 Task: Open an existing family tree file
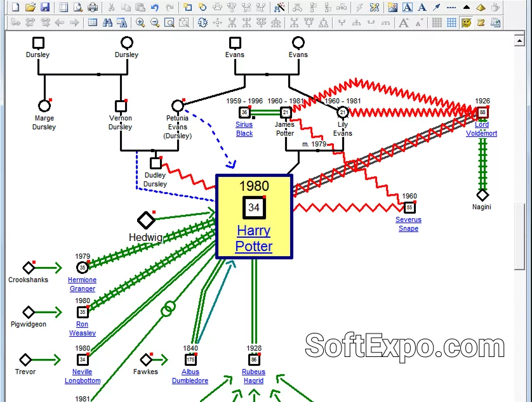[30, 7]
